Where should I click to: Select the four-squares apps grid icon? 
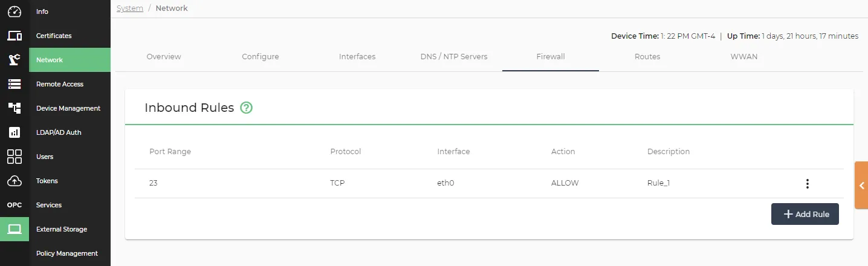coord(15,157)
